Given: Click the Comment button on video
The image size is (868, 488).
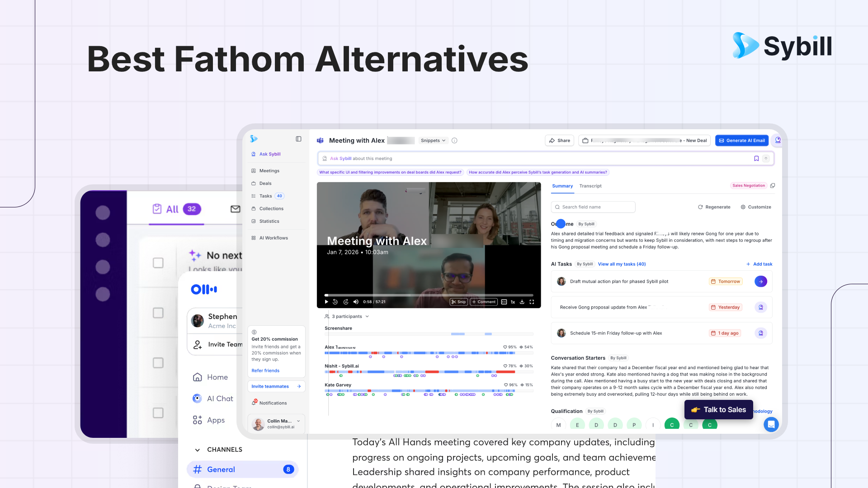Looking at the screenshot, I should coord(484,302).
